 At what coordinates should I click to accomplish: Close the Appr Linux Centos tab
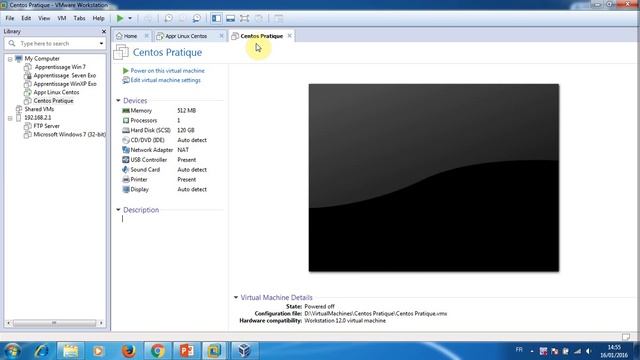click(221, 36)
